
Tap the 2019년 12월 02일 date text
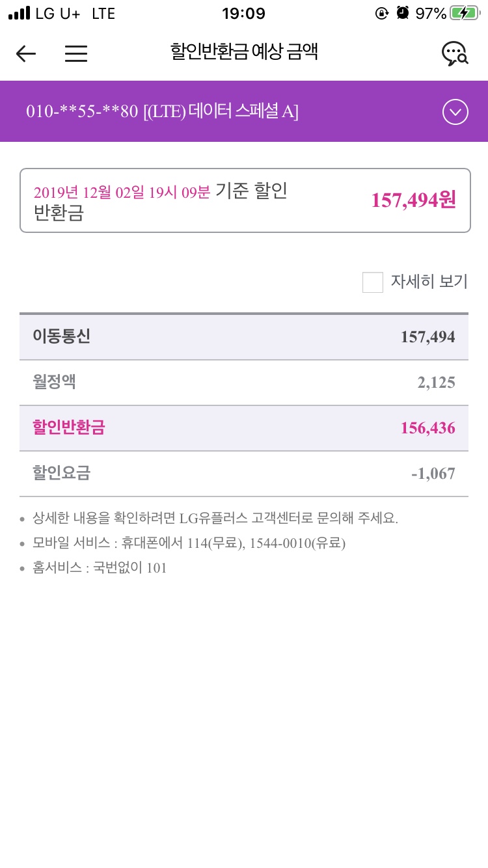click(122, 193)
